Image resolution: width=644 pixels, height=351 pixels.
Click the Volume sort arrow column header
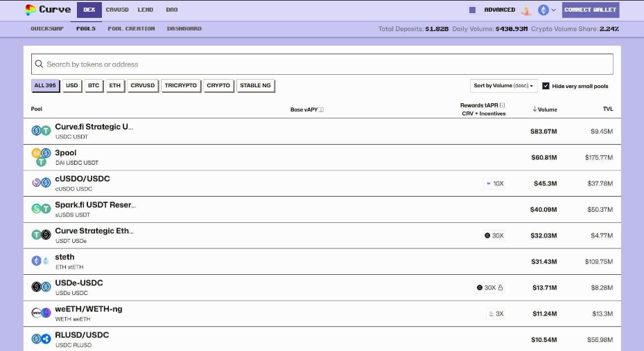tap(545, 109)
